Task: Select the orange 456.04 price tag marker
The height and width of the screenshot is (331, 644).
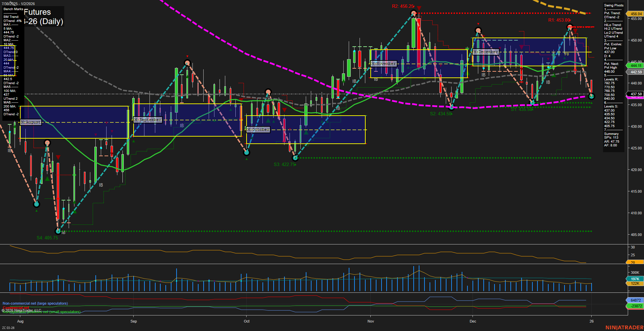Action: pyautogui.click(x=636, y=14)
